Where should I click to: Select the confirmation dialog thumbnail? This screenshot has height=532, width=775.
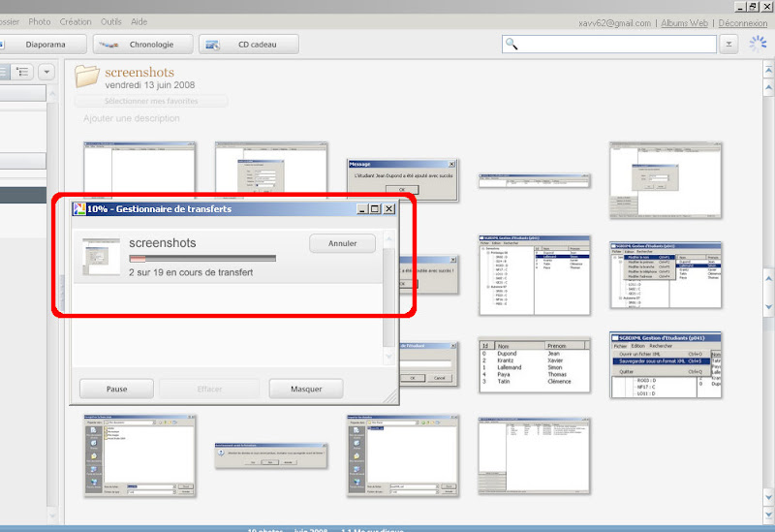pos(271,455)
